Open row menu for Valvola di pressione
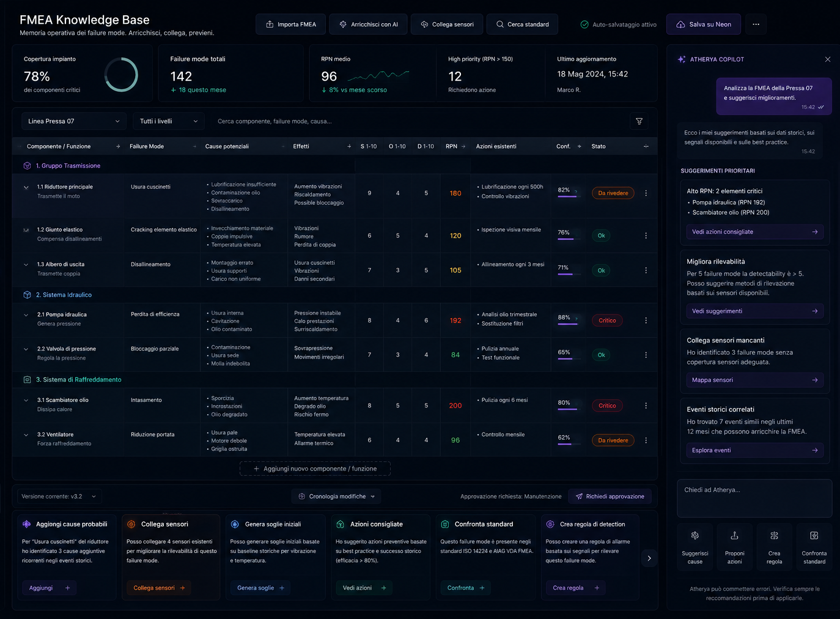 tap(646, 355)
